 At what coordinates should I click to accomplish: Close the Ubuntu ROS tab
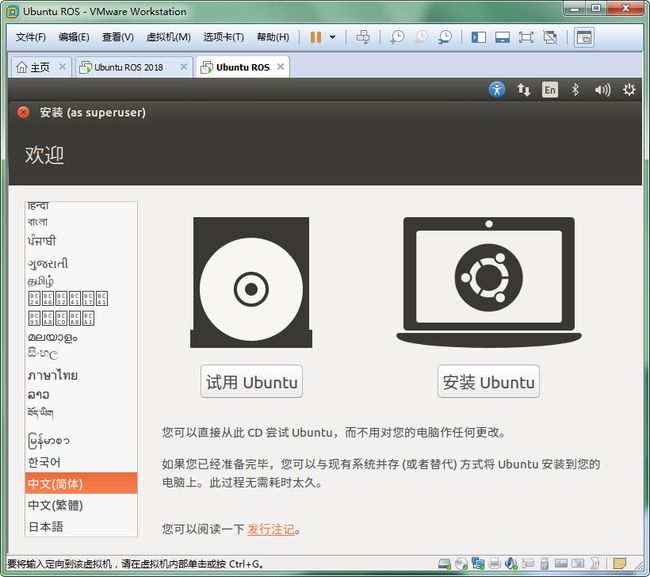[281, 67]
